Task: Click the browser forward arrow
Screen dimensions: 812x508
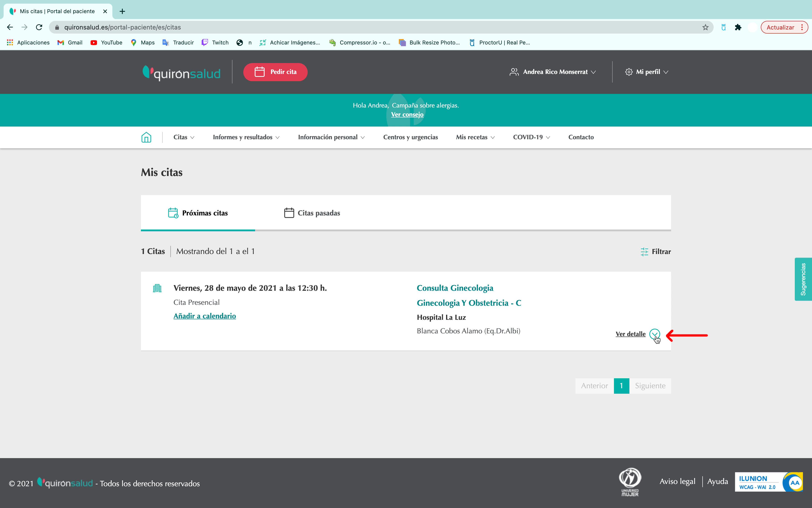Action: pyautogui.click(x=24, y=27)
